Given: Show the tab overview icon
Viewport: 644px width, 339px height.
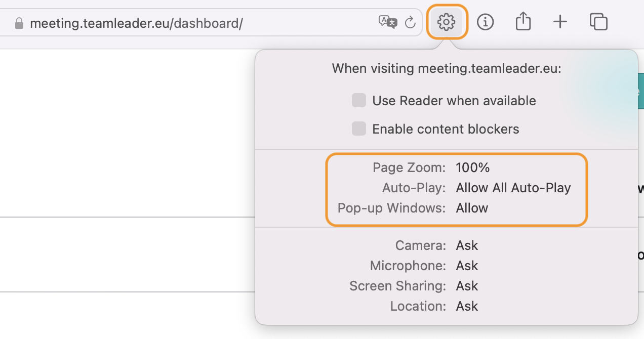Looking at the screenshot, I should tap(598, 22).
